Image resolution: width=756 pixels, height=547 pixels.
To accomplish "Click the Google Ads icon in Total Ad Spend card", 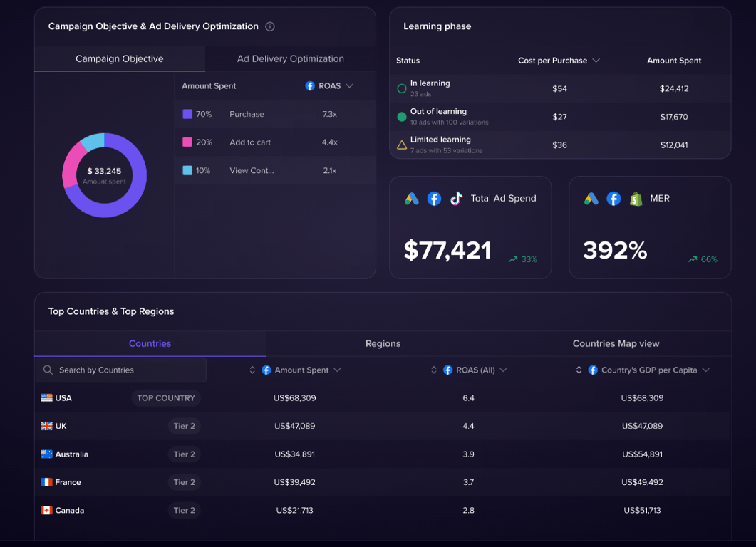I will (412, 199).
